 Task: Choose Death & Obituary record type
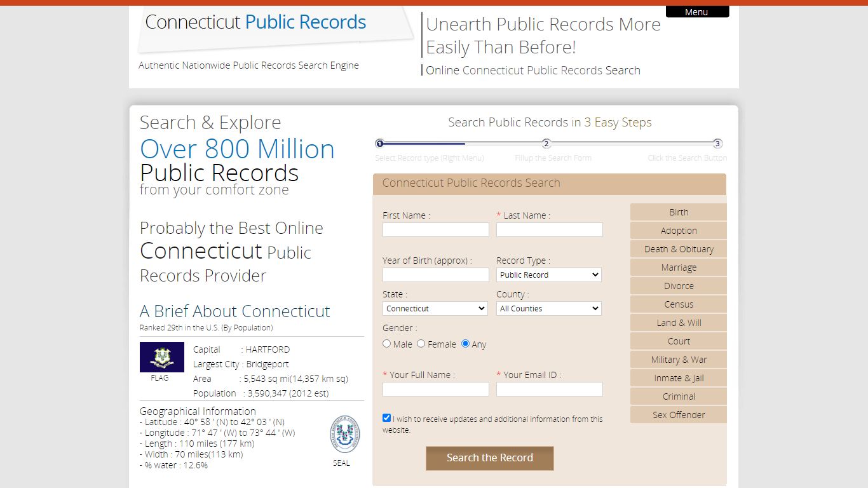679,249
